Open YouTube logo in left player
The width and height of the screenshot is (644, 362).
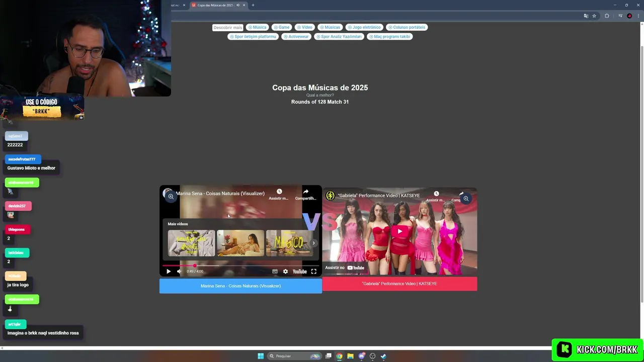(x=300, y=271)
